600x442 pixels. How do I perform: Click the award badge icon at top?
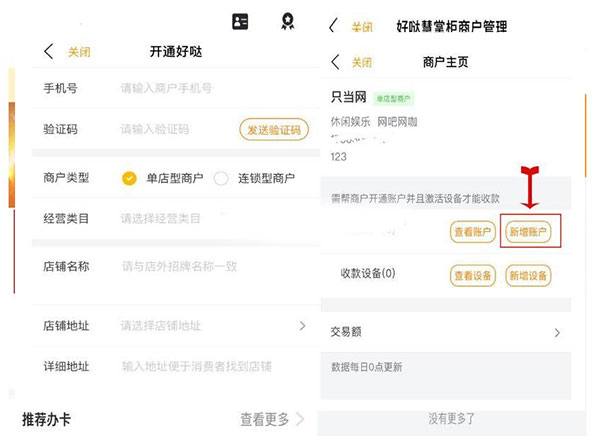288,20
